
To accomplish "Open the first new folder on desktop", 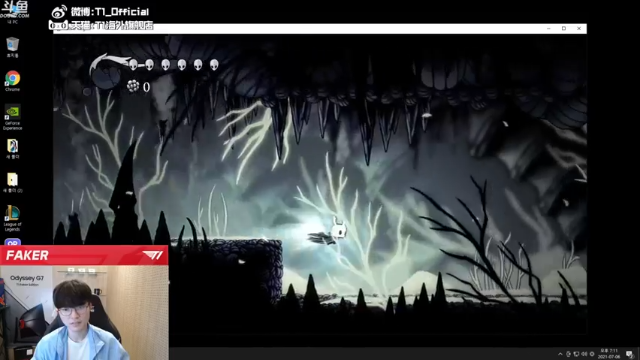I will coord(13,149).
